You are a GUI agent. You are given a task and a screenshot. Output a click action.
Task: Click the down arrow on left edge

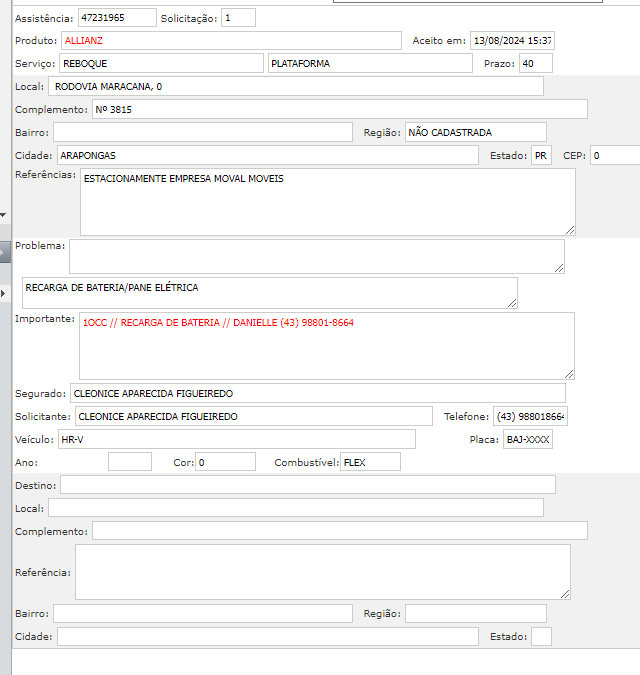(x=3, y=214)
